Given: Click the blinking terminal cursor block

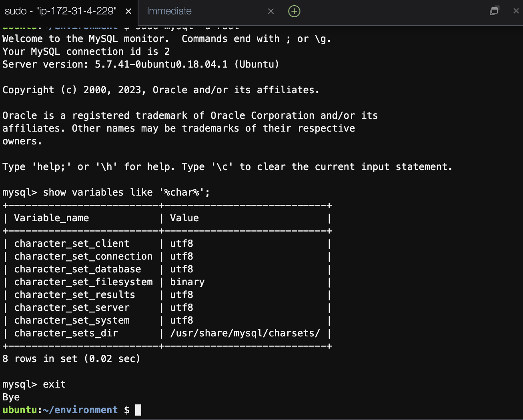Looking at the screenshot, I should click(138, 410).
